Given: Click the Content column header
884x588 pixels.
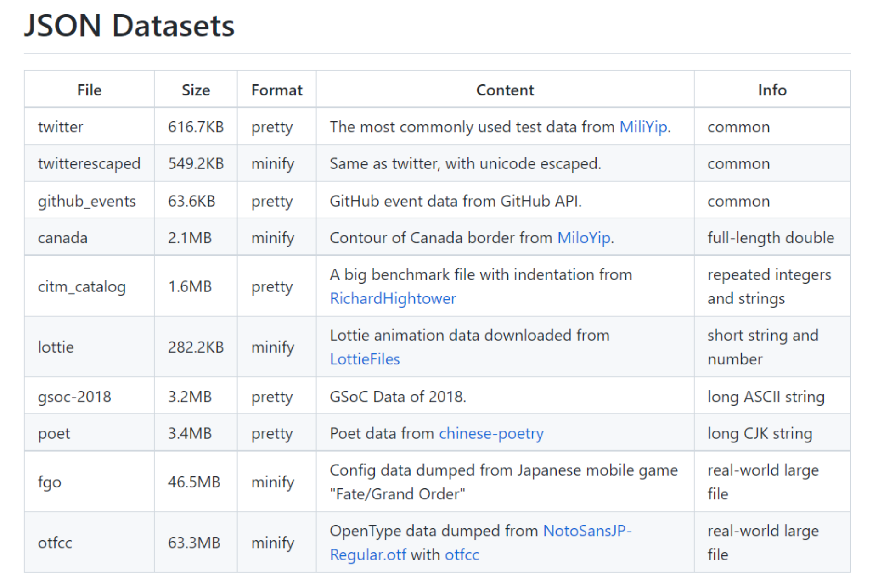Looking at the screenshot, I should [505, 90].
